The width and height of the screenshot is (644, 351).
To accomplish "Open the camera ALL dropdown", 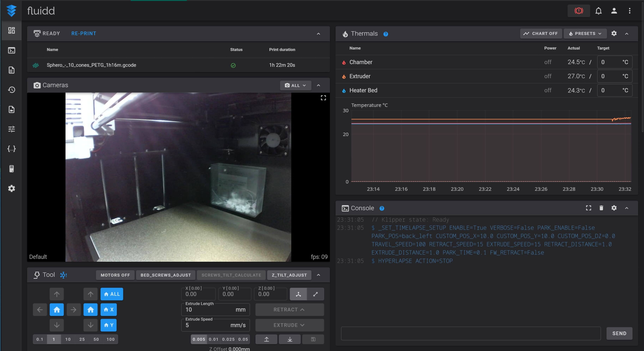I will (295, 85).
